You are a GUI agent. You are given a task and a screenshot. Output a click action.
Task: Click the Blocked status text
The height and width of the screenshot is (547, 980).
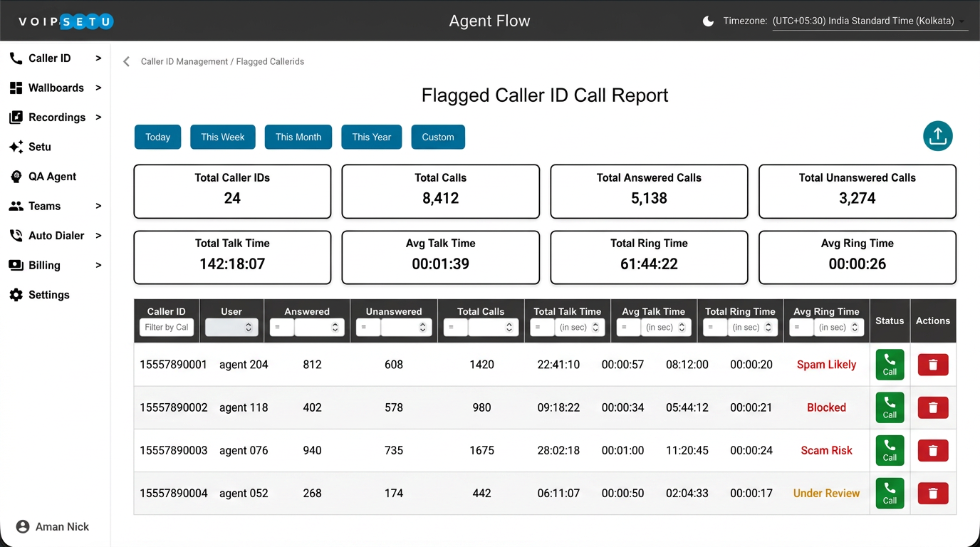coord(826,407)
